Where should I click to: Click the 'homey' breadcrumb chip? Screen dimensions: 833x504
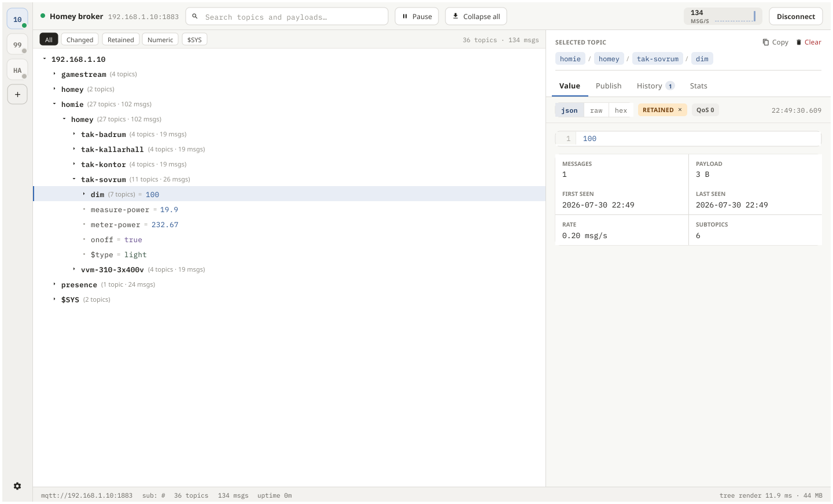tap(609, 58)
